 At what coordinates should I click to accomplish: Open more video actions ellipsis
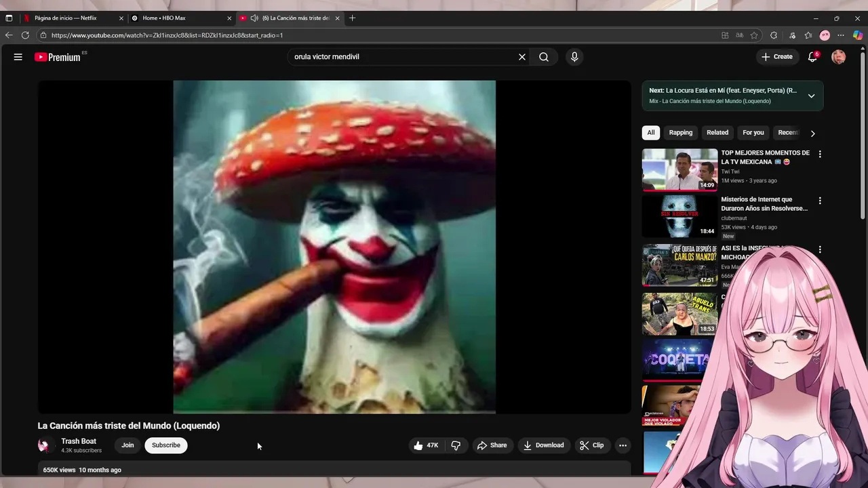pos(623,445)
